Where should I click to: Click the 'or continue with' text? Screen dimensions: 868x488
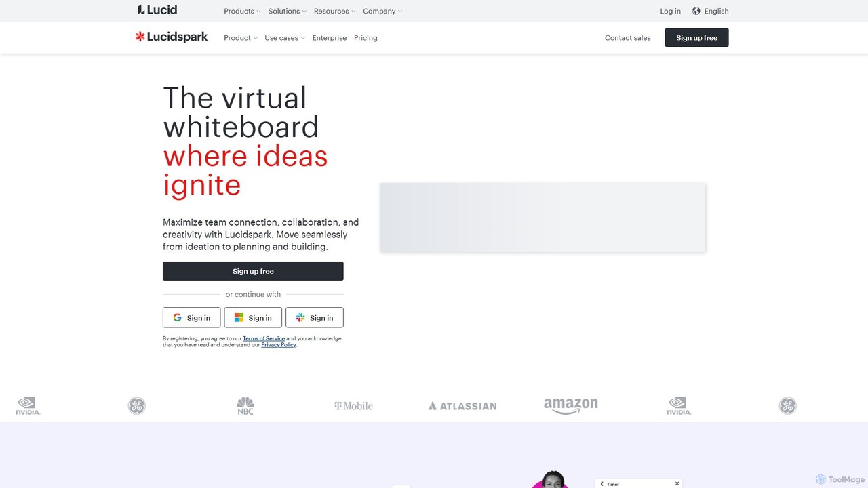point(253,294)
